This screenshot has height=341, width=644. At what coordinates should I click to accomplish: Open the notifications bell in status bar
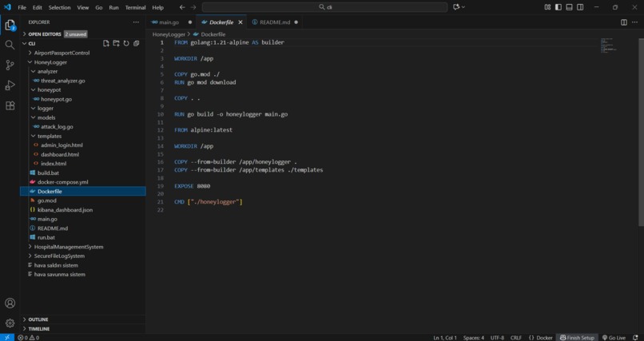[635, 338]
